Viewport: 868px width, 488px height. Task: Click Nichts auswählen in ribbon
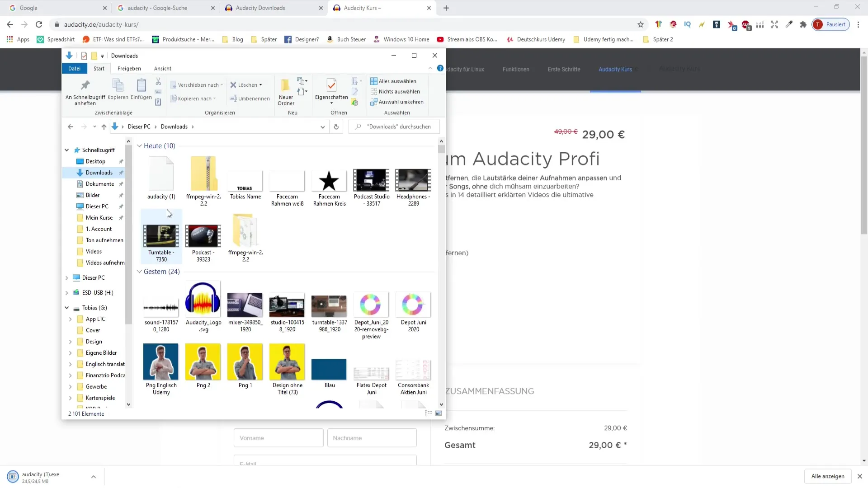[395, 92]
